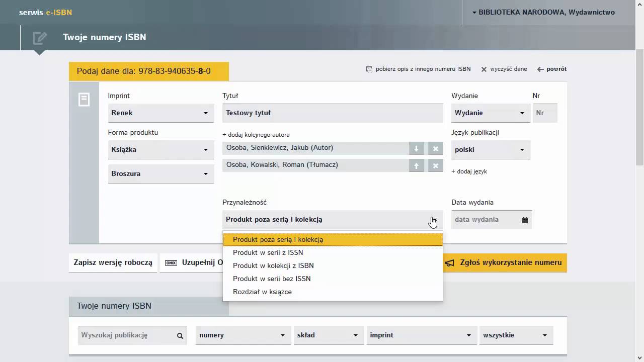Viewport: 644px width, 362px height.
Task: Click the Wyszukaj publikację search field
Action: click(132, 335)
